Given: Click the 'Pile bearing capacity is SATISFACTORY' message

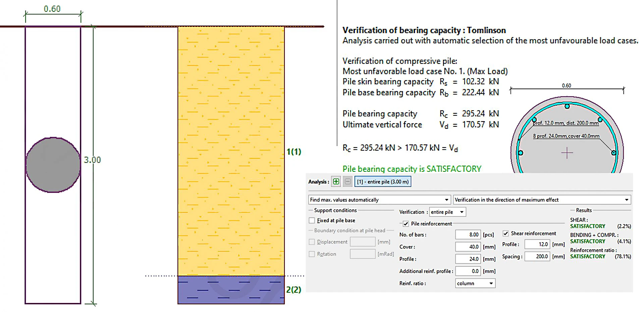Looking at the screenshot, I should click(412, 169).
